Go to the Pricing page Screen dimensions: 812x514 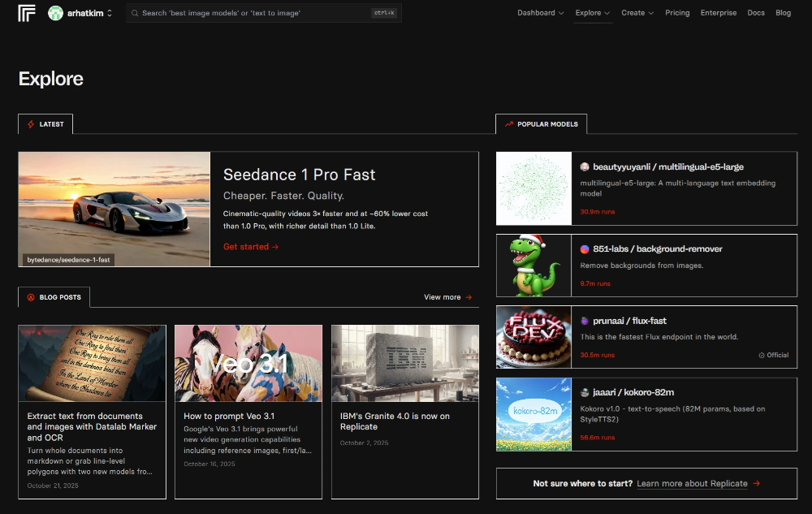(x=677, y=13)
